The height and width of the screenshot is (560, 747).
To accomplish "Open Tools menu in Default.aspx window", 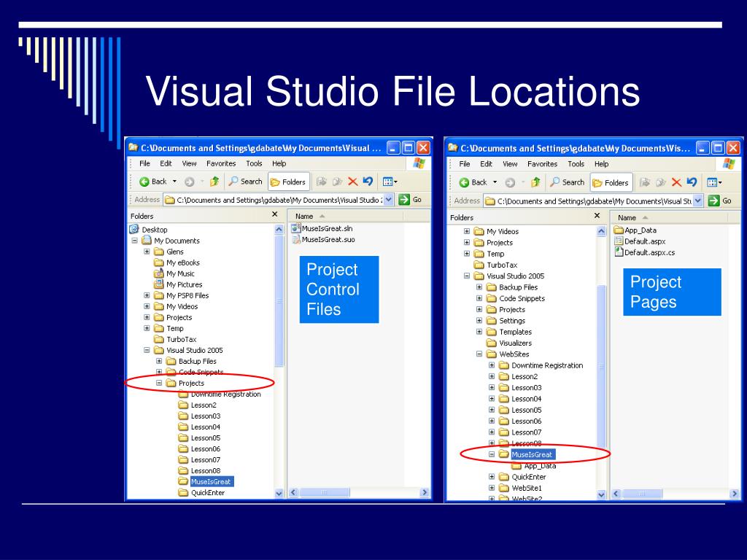I will point(576,164).
